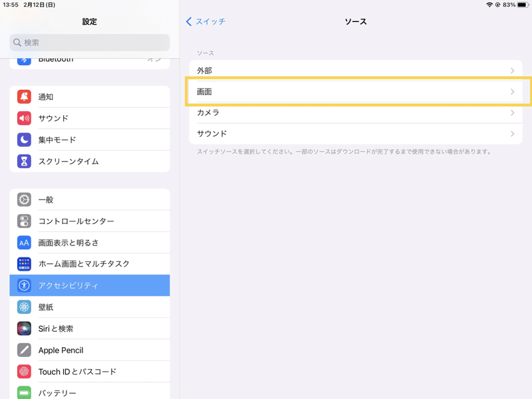532x399 pixels.
Task: Tap the Display and Brightness AA icon
Action: [25, 243]
